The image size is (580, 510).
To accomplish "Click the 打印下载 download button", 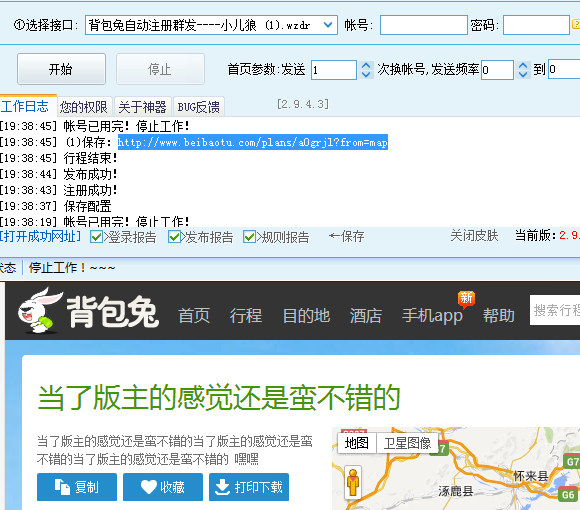I will (249, 487).
